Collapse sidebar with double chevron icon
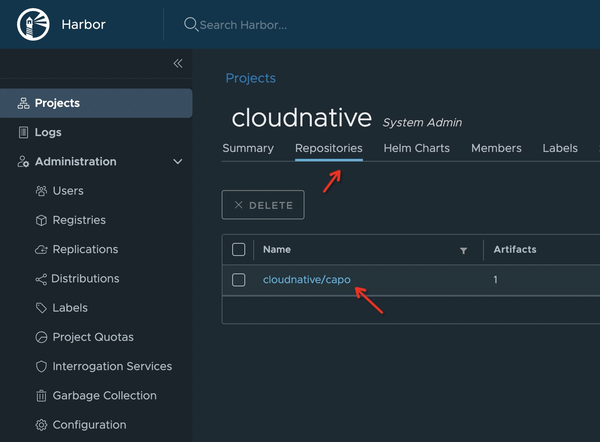 [x=178, y=63]
